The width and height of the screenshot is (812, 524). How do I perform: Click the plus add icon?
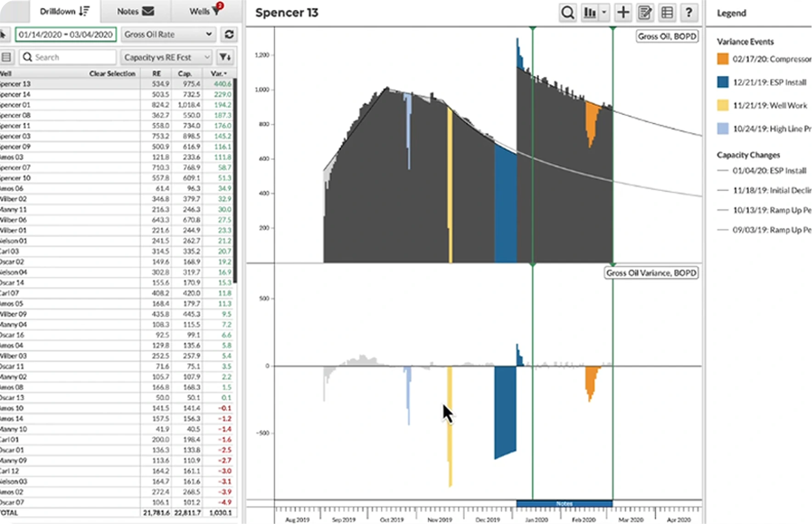pyautogui.click(x=623, y=13)
